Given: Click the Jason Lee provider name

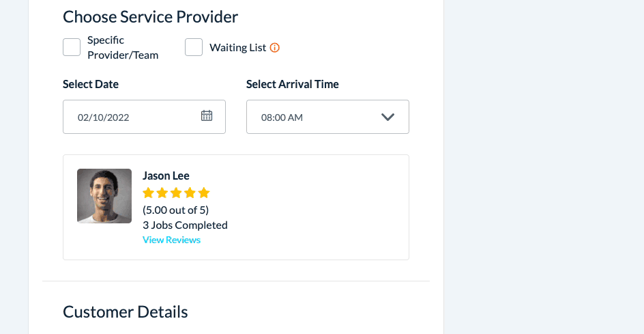Looking at the screenshot, I should (x=166, y=176).
